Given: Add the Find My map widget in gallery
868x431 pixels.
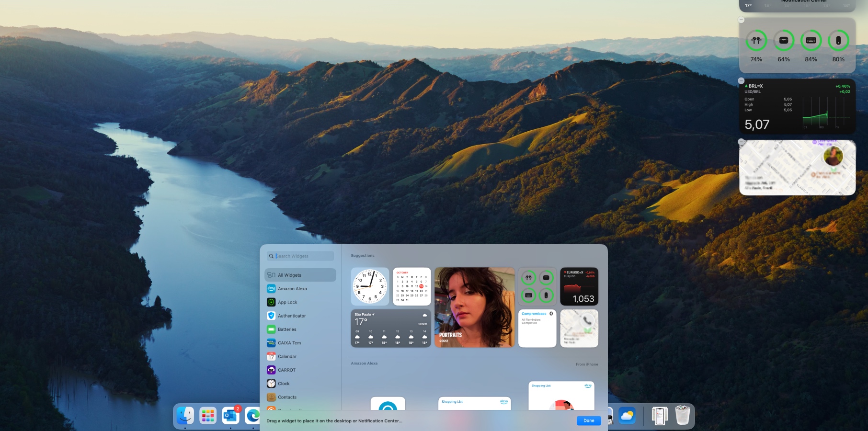Looking at the screenshot, I should pyautogui.click(x=579, y=329).
